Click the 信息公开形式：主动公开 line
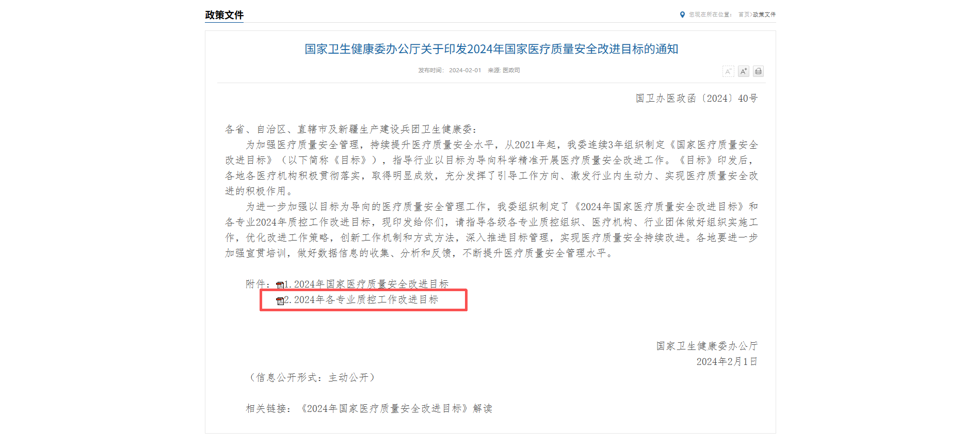980x446 pixels. click(312, 377)
